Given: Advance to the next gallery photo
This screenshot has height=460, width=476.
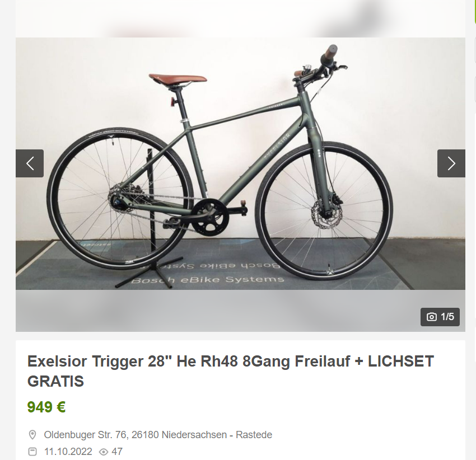Looking at the screenshot, I should (x=451, y=163).
